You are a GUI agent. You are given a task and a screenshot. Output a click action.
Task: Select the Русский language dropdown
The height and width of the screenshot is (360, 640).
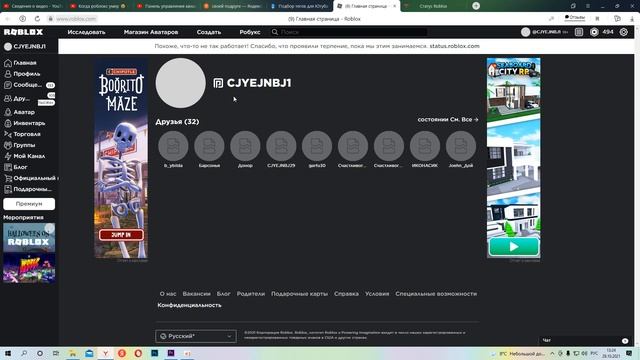point(196,336)
